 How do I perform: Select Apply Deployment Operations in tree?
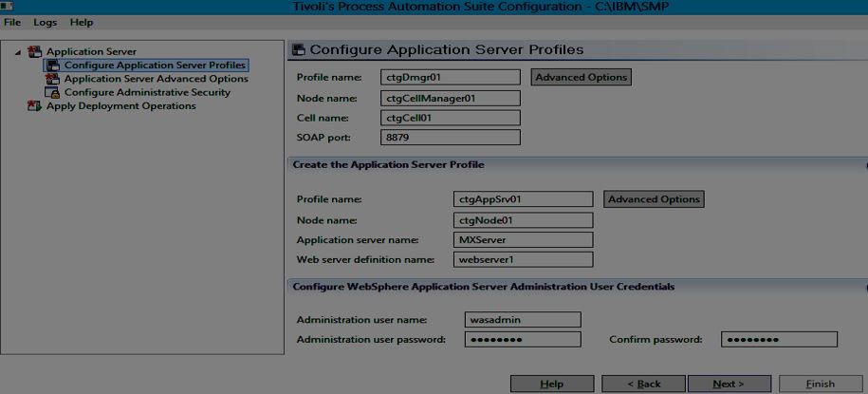tap(121, 105)
